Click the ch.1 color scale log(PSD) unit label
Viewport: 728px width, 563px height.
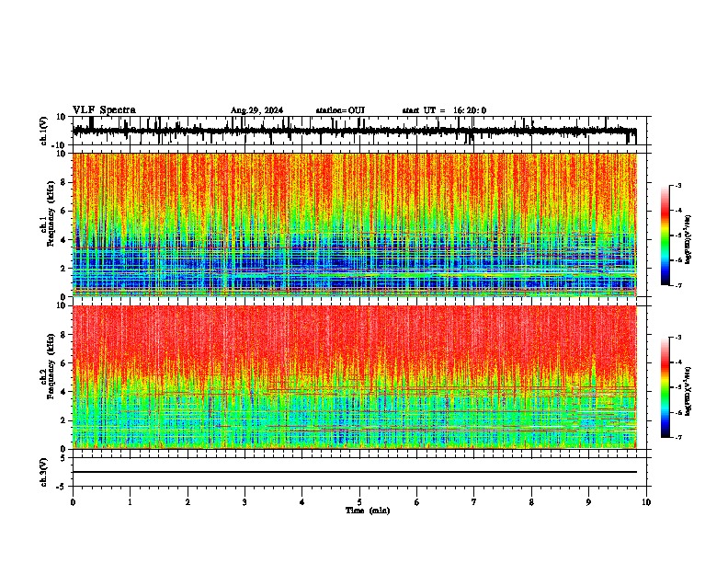pos(688,240)
